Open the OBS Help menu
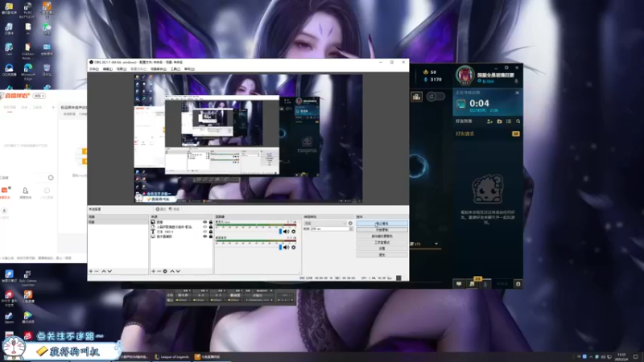644x362 pixels. (x=189, y=69)
